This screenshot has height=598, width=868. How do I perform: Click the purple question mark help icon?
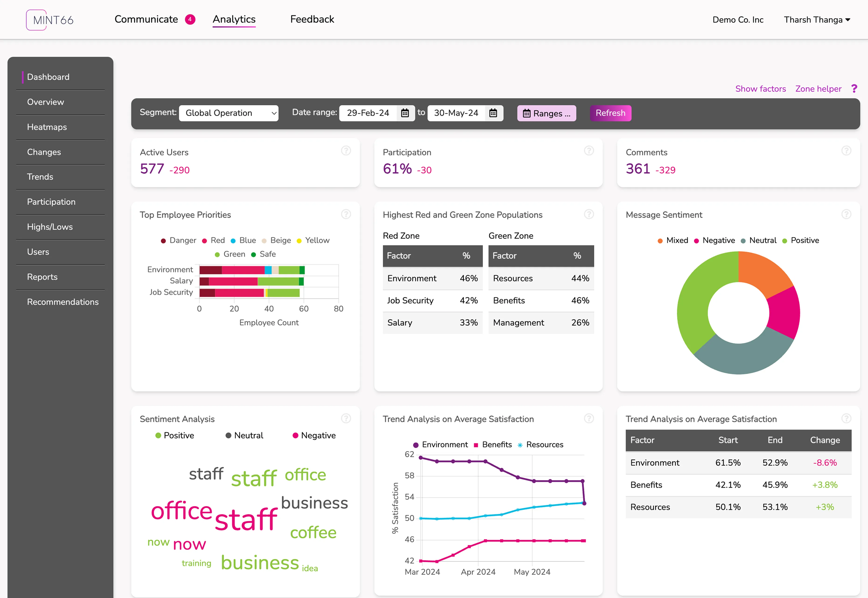click(x=854, y=88)
